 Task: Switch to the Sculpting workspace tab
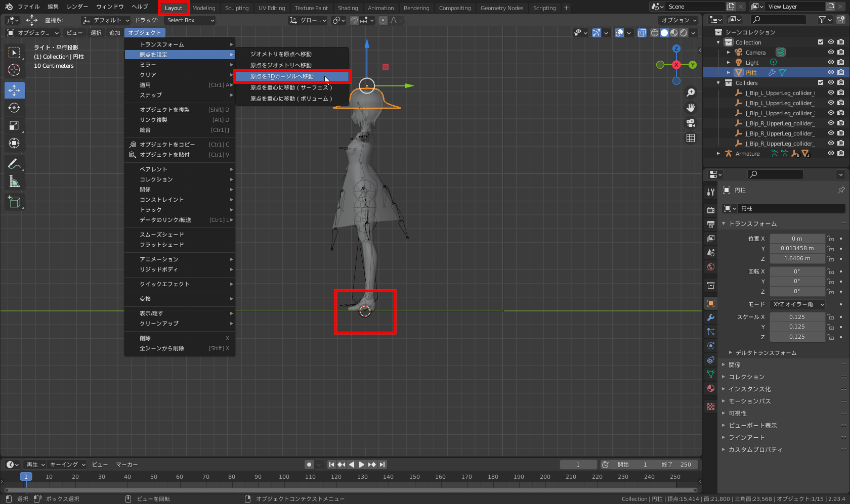tap(236, 8)
